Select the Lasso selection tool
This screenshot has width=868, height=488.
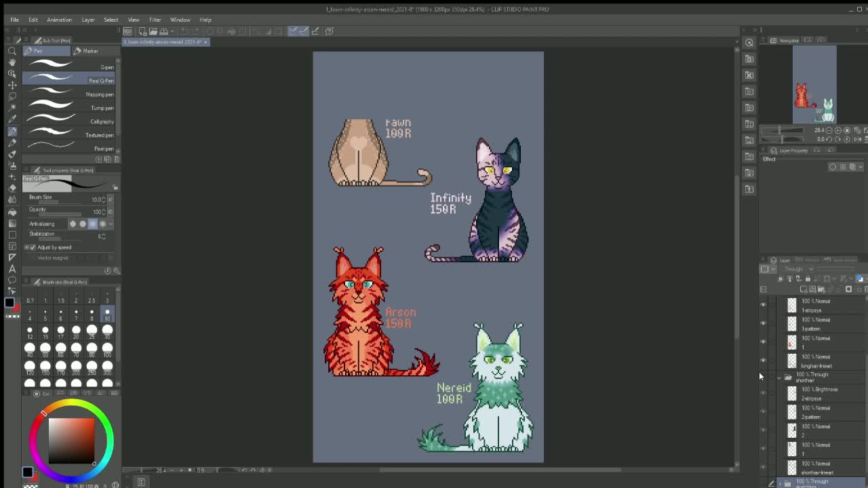[x=12, y=96]
